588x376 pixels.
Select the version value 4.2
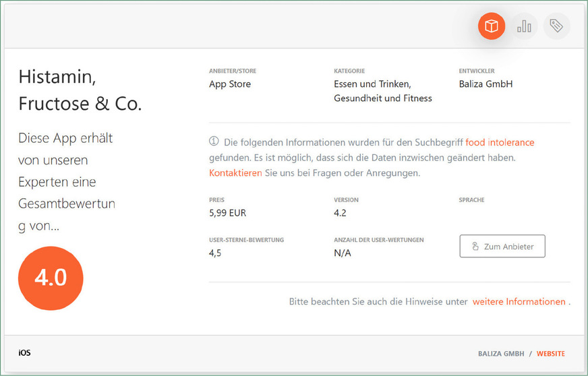pyautogui.click(x=340, y=213)
